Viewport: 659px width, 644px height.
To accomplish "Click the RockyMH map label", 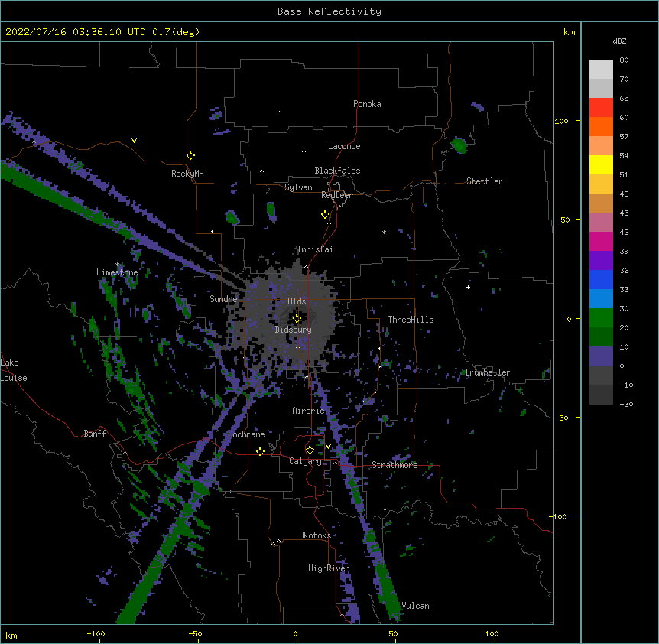I will pyautogui.click(x=187, y=174).
